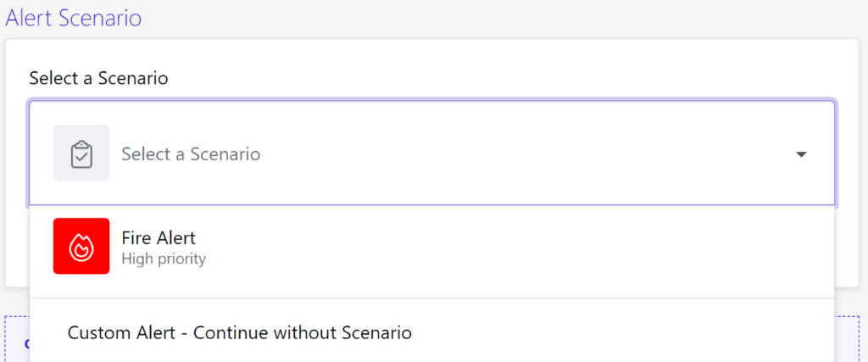Click the 'High priority' subtitle under Fire Alert
Viewport: 868px width, 362px height.
tap(164, 259)
